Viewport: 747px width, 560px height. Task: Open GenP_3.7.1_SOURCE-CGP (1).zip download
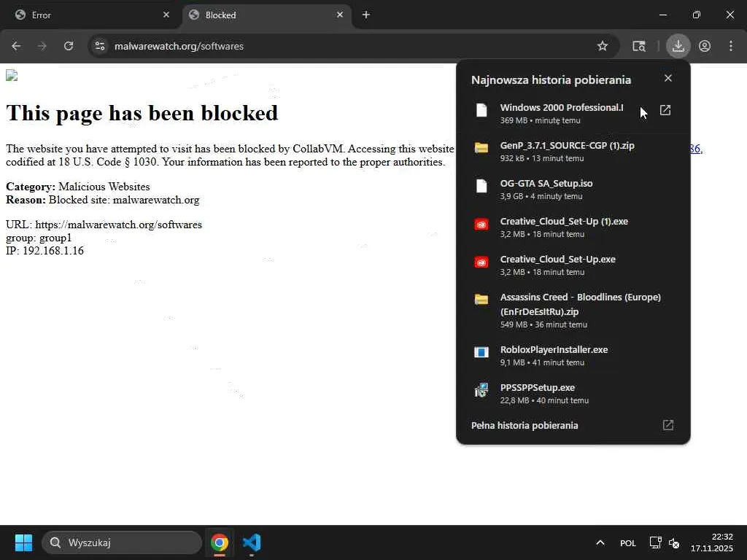pyautogui.click(x=573, y=152)
